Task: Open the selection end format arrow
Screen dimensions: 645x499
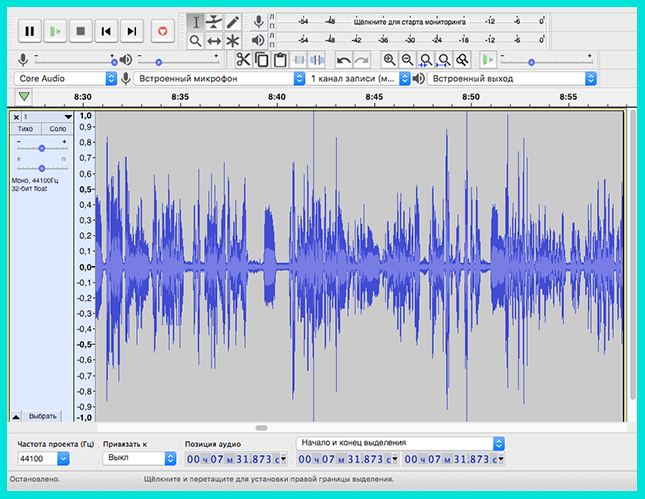Action: 501,459
